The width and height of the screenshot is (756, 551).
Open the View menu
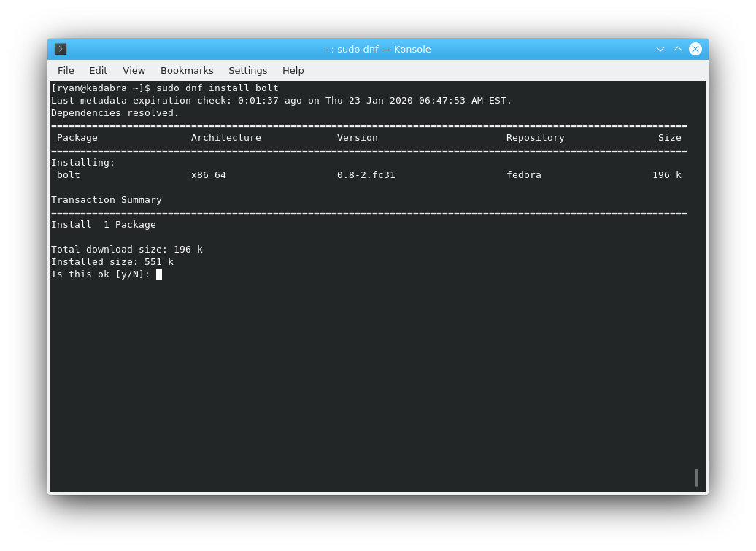click(134, 71)
